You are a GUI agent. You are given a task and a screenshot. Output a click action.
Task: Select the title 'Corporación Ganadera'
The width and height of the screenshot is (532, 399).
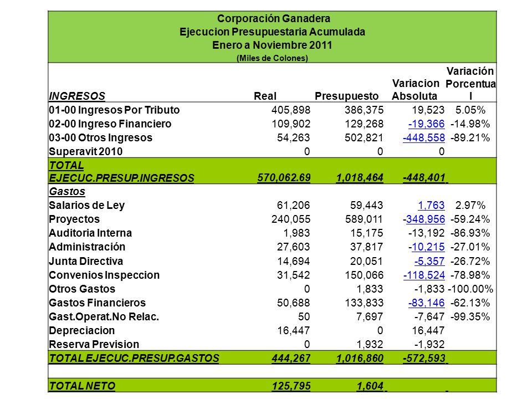pos(273,18)
